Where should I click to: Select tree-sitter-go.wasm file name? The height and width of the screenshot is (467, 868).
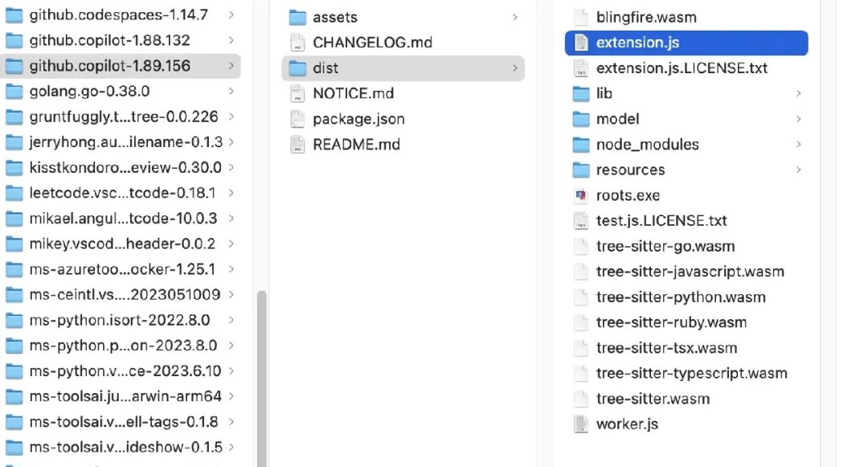[665, 246]
